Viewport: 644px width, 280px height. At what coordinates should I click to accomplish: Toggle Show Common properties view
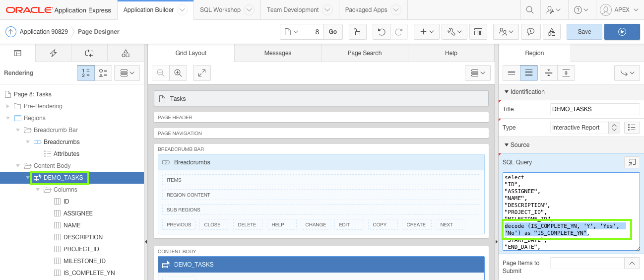512,73
